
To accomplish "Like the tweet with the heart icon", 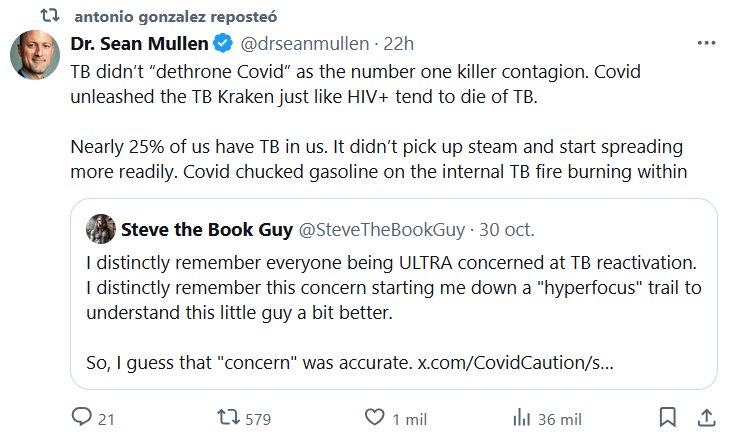I will click(374, 417).
